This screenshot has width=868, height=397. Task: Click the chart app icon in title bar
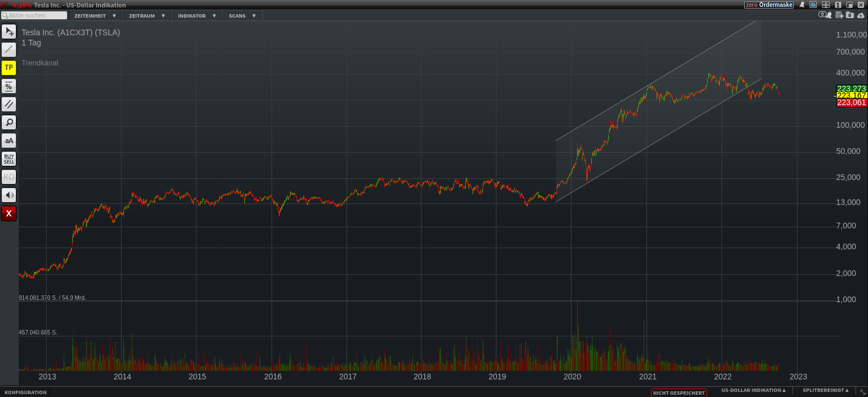coord(3,5)
